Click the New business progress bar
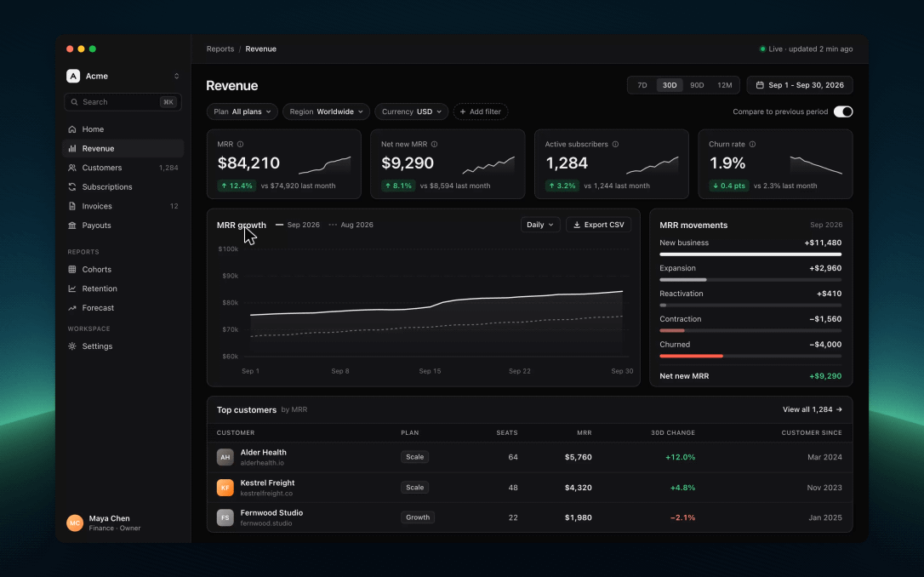 pyautogui.click(x=750, y=254)
